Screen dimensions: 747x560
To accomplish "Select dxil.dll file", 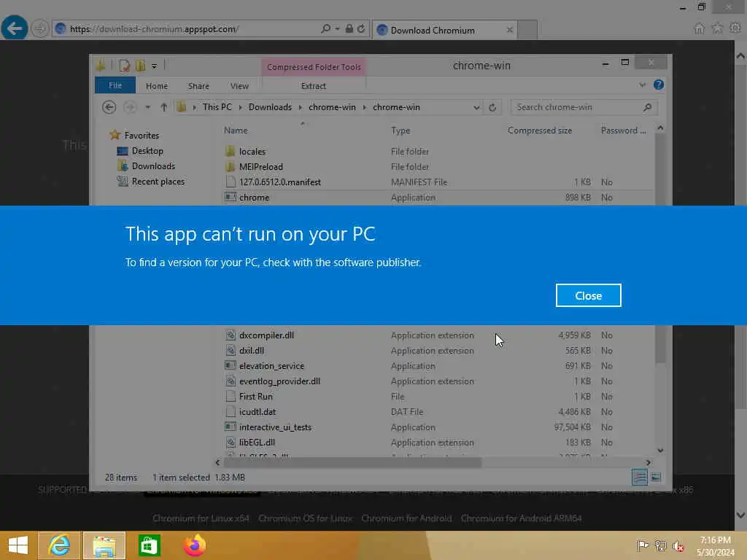I will [x=252, y=351].
